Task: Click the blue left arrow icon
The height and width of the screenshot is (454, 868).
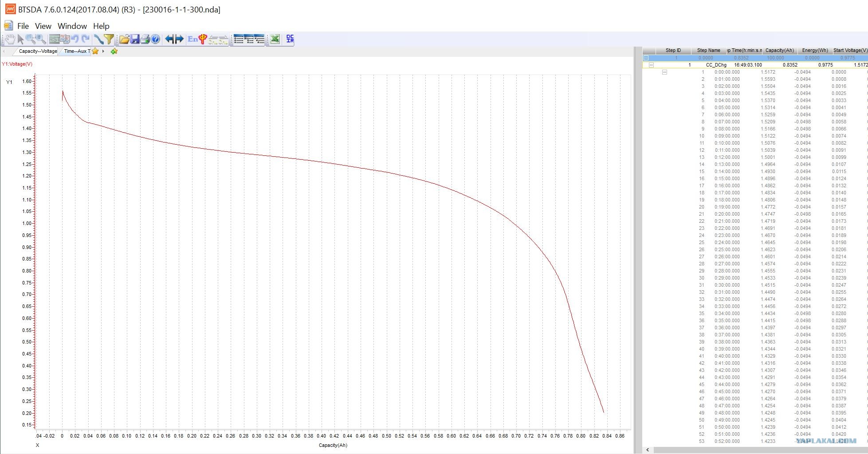Action: pos(169,39)
